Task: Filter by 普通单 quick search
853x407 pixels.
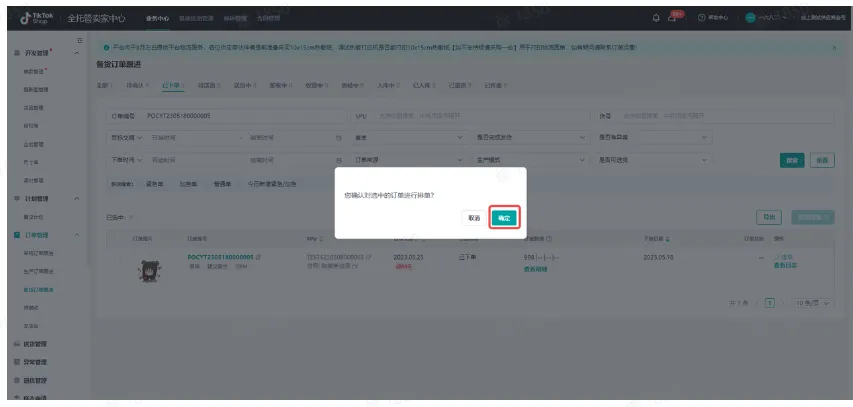Action: 222,184
